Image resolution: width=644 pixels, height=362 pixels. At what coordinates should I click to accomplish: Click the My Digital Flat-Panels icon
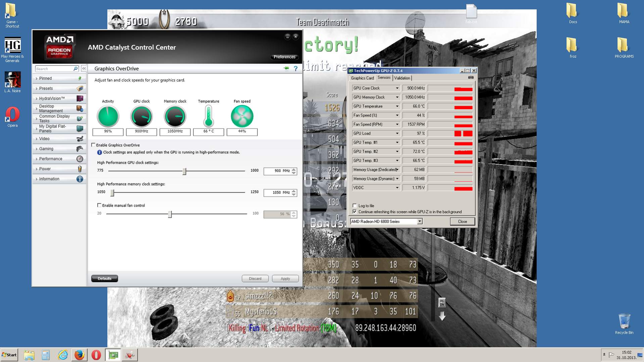click(80, 129)
